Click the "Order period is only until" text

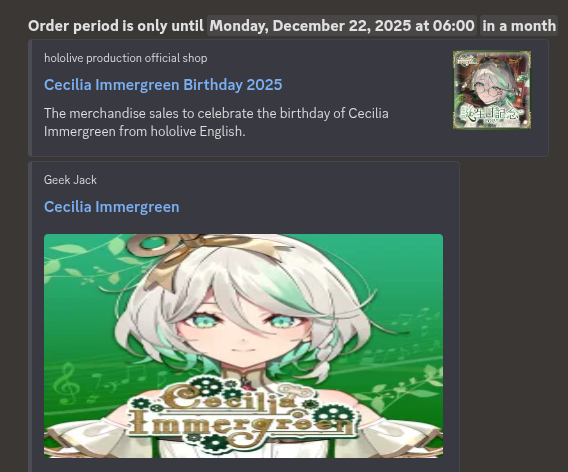click(116, 26)
